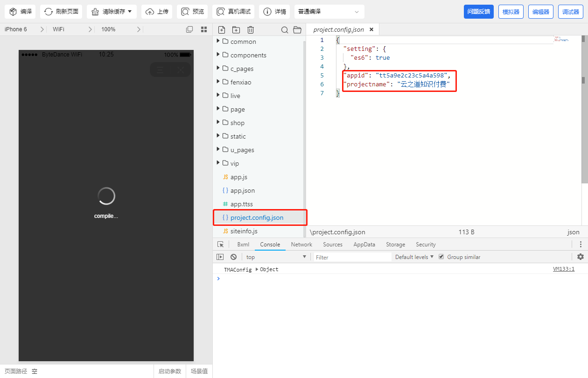Click the 详情 details button
Viewport: 588px width, 378px height.
274,12
